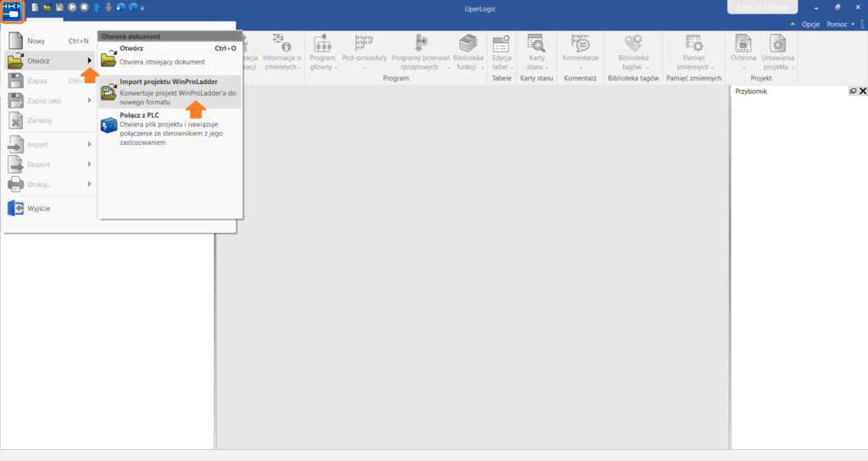Screen dimensions: 868x461
Task: Click Biblioteka tagów ribbon button
Action: click(633, 53)
